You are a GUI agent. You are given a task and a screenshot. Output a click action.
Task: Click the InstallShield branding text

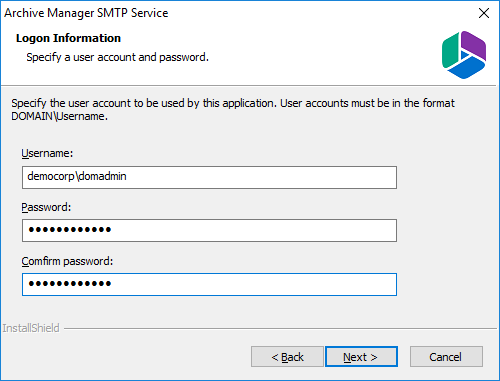(31, 328)
